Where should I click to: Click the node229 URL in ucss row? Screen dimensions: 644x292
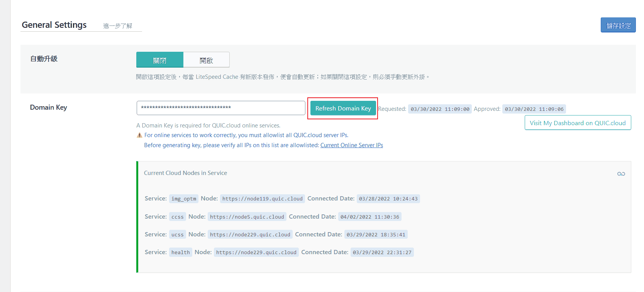tap(250, 234)
